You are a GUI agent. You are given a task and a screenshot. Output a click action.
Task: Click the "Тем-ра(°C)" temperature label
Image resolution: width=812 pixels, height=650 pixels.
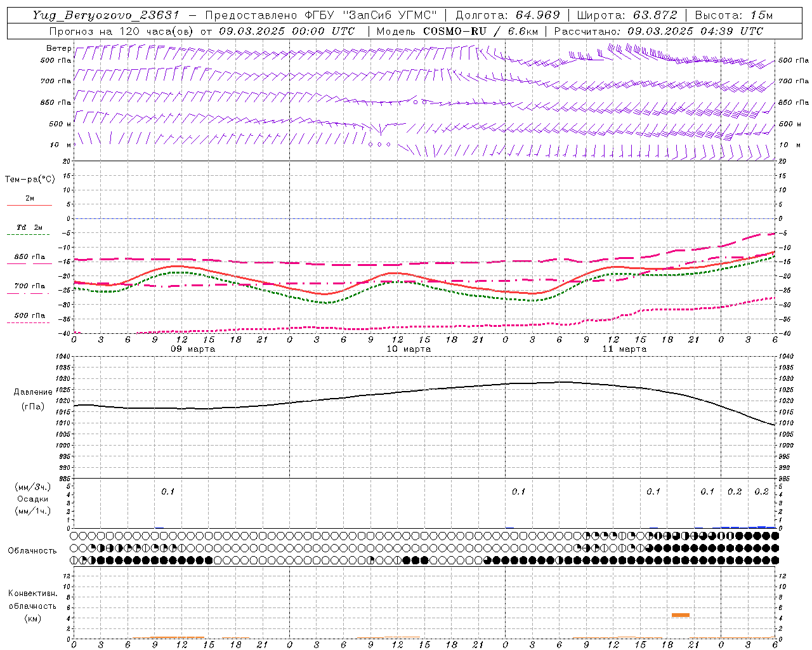30,179
